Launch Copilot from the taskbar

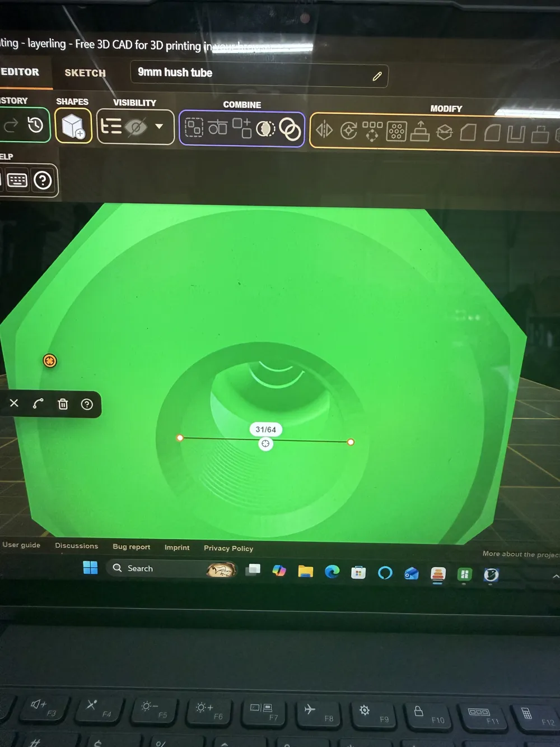point(279,570)
